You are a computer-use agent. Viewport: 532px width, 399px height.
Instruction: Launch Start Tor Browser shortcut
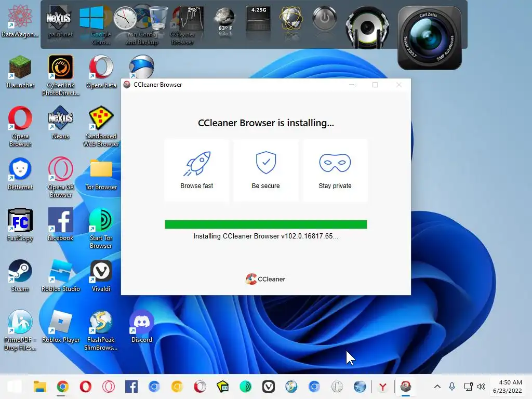[x=101, y=228]
